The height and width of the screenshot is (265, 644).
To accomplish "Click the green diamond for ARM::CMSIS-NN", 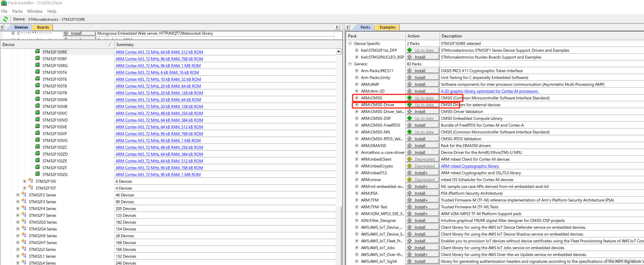I will [x=410, y=132].
